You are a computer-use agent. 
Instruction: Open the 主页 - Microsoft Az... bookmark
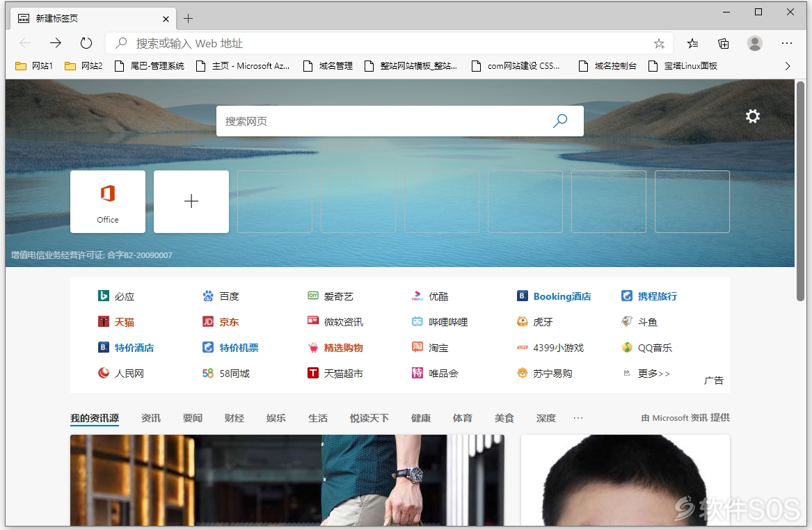tap(243, 66)
